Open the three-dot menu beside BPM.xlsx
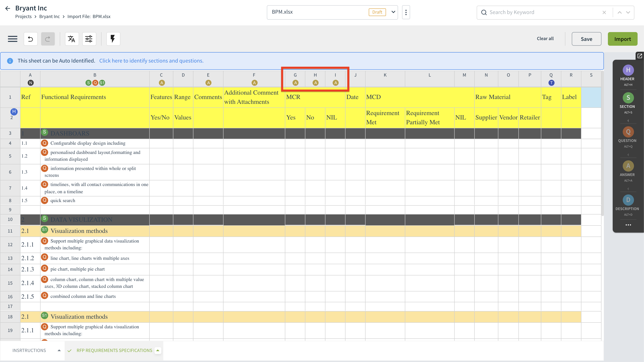 (406, 12)
